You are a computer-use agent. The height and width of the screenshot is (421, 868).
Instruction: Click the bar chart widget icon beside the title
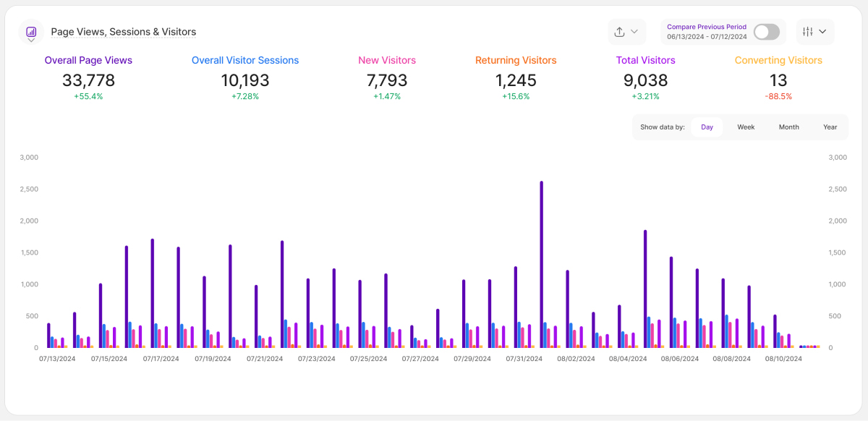[31, 31]
